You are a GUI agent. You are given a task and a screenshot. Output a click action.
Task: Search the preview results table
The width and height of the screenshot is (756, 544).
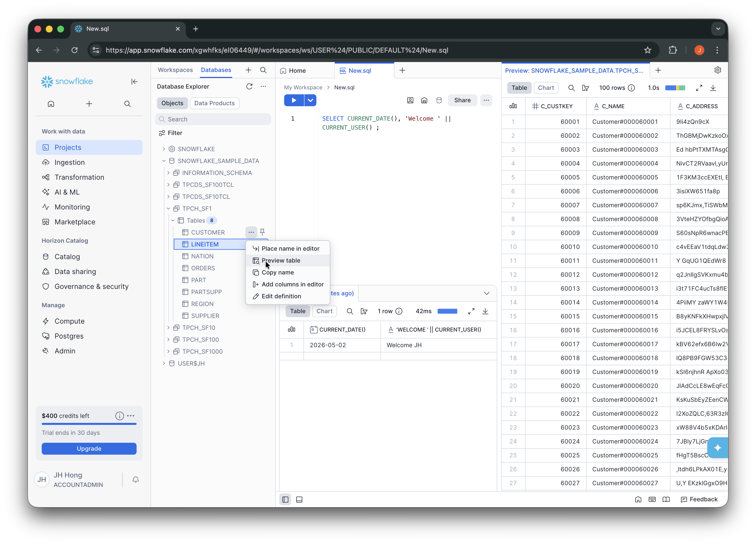(x=571, y=88)
